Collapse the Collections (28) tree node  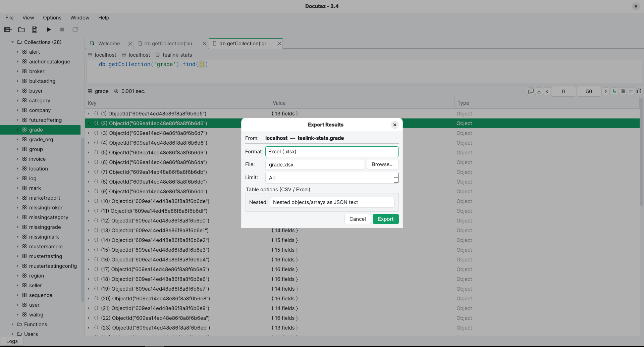pyautogui.click(x=12, y=42)
